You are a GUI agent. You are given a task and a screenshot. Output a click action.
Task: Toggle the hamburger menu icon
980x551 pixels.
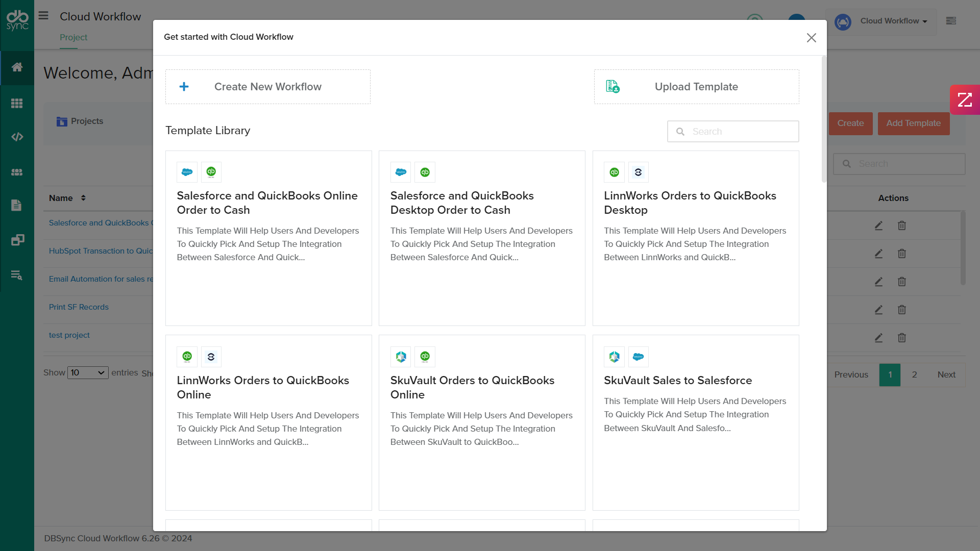click(x=43, y=16)
